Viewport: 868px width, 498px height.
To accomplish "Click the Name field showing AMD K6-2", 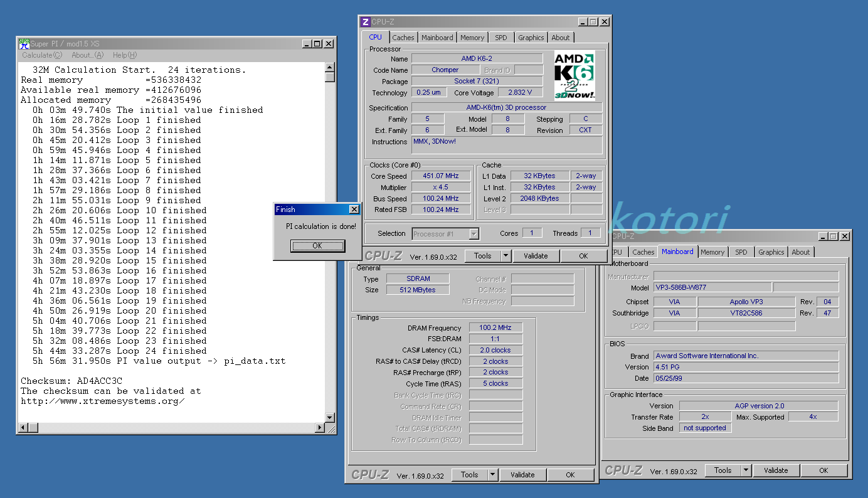I will pyautogui.click(x=477, y=58).
